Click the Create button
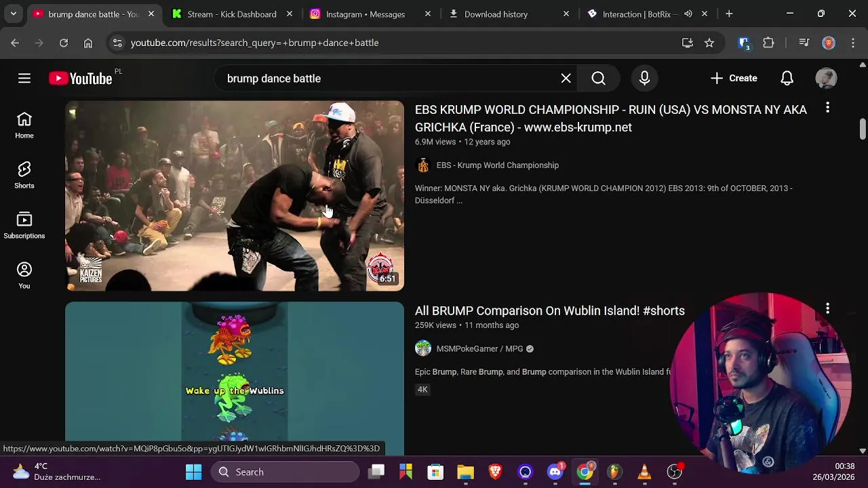868x488 pixels. click(734, 79)
